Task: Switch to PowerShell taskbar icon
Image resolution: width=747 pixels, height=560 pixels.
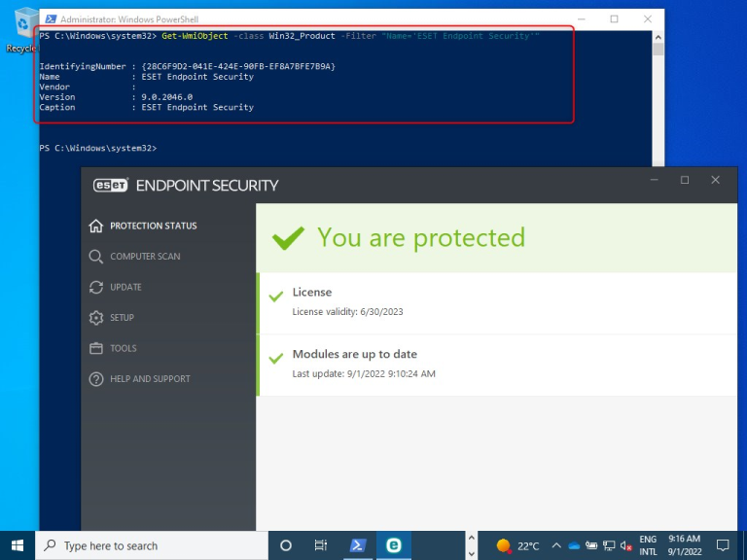Action: (x=358, y=545)
